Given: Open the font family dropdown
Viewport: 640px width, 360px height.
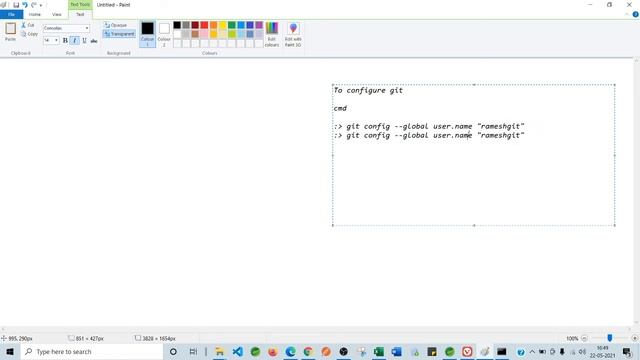Looking at the screenshot, I should coord(87,28).
